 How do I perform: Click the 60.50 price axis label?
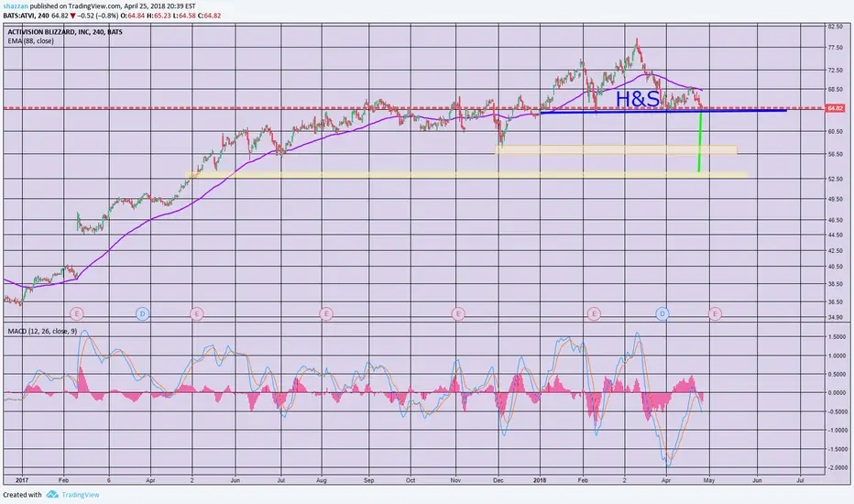(835, 131)
